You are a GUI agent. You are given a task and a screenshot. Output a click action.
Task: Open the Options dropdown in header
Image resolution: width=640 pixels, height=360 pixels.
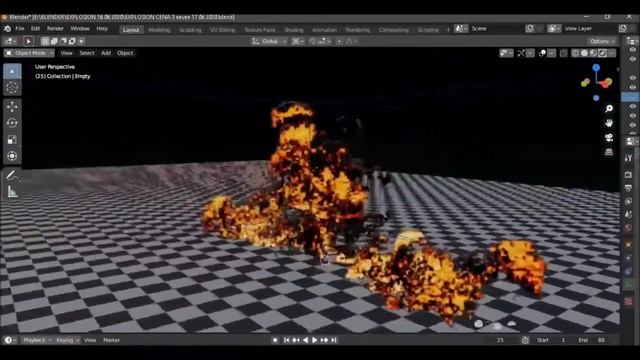pos(602,41)
